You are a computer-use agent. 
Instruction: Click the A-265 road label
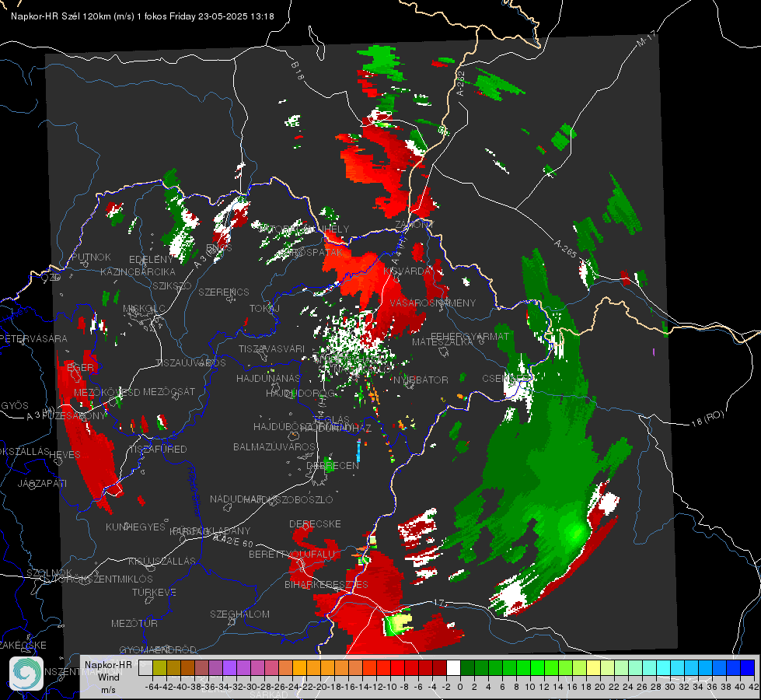coord(565,248)
